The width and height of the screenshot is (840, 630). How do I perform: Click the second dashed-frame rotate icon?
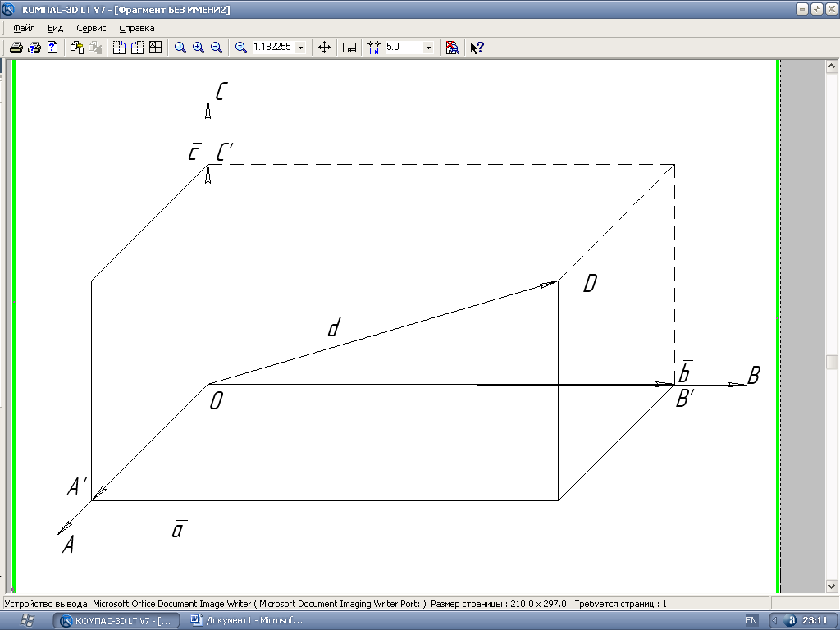[137, 48]
